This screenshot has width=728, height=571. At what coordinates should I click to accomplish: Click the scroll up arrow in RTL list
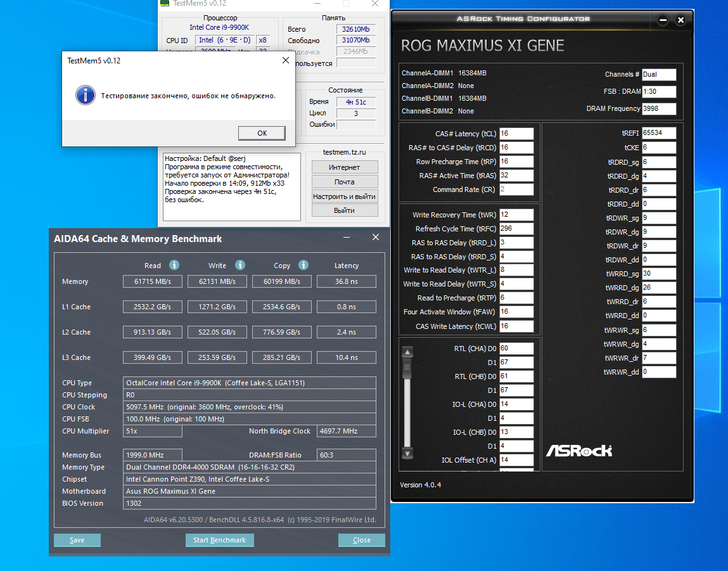(407, 352)
